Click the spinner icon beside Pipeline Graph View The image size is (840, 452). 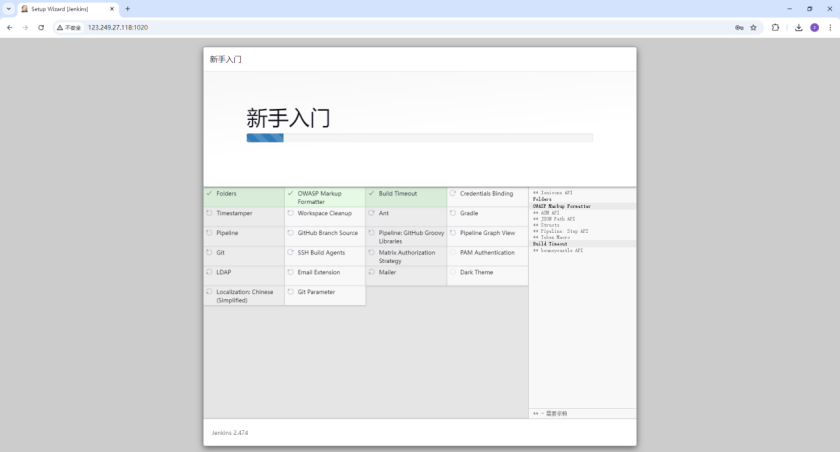[453, 233]
